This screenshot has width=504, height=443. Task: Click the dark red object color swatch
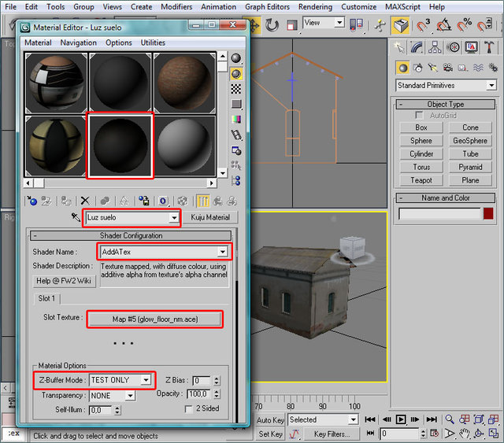[488, 213]
